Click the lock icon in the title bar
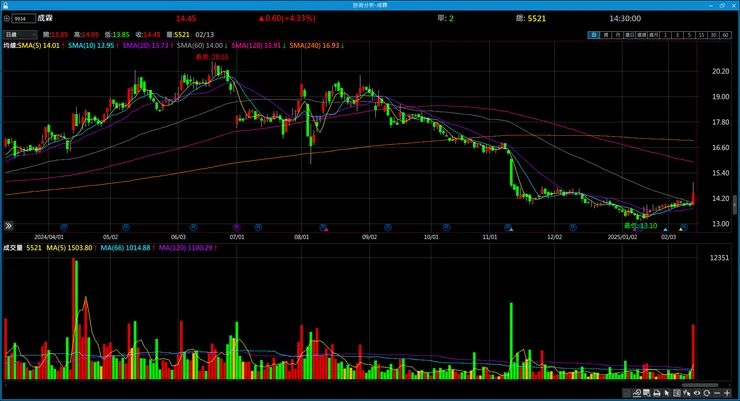Viewport: 740px width, 401px height. 5,5
